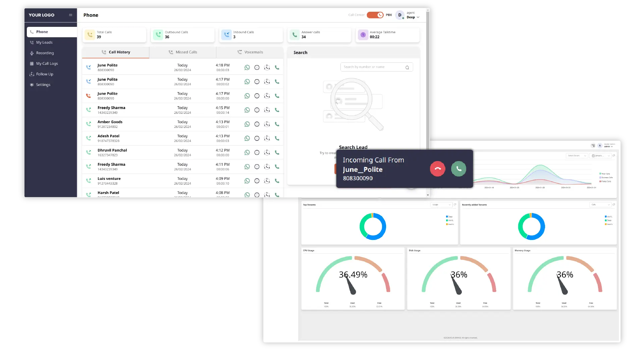Go to Recording in the sidebar

tap(45, 53)
